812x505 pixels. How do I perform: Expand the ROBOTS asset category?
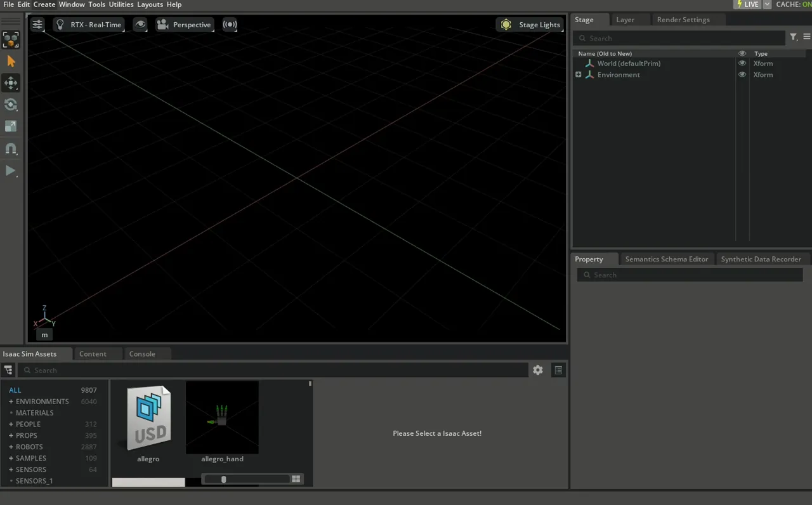tap(11, 447)
